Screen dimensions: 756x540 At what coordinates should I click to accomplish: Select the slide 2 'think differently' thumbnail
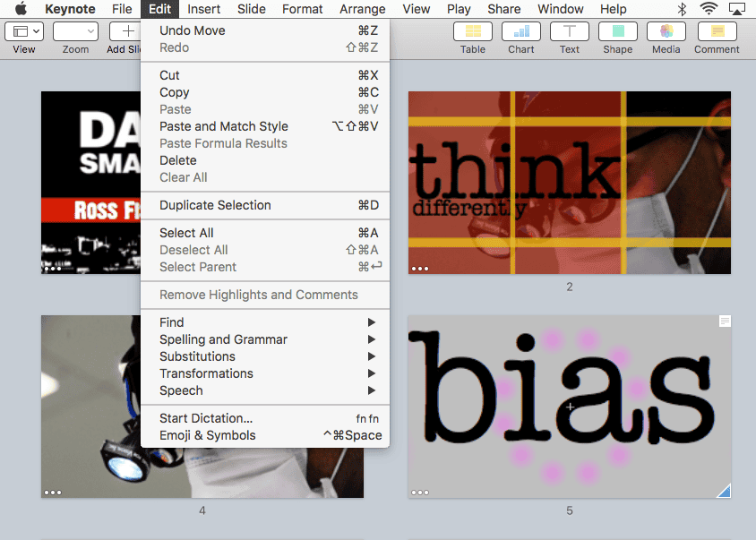tap(569, 183)
